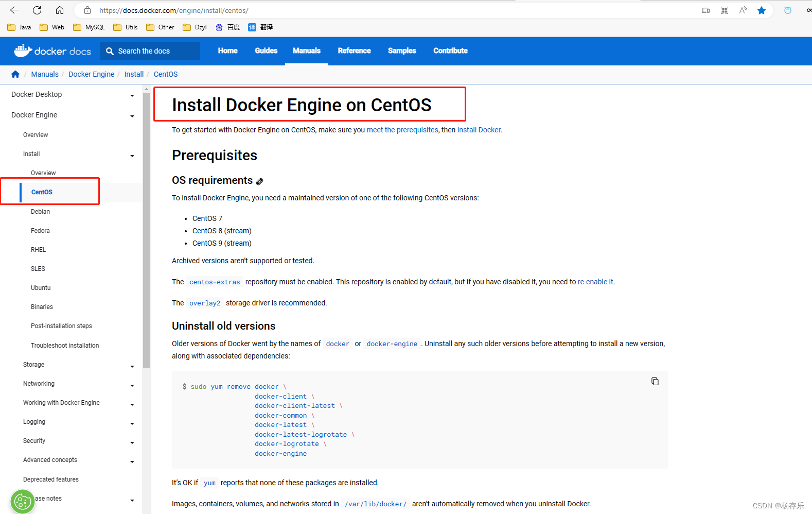Go back with the browser back arrow
Image resolution: width=812 pixels, height=514 pixels.
(14, 10)
